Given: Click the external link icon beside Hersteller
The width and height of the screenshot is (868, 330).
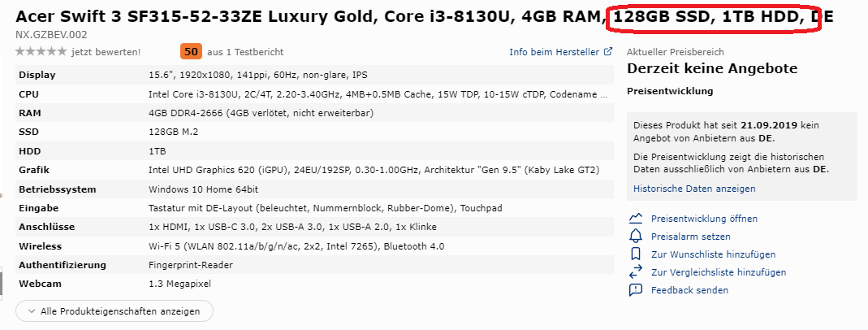Looking at the screenshot, I should pyautogui.click(x=608, y=51).
